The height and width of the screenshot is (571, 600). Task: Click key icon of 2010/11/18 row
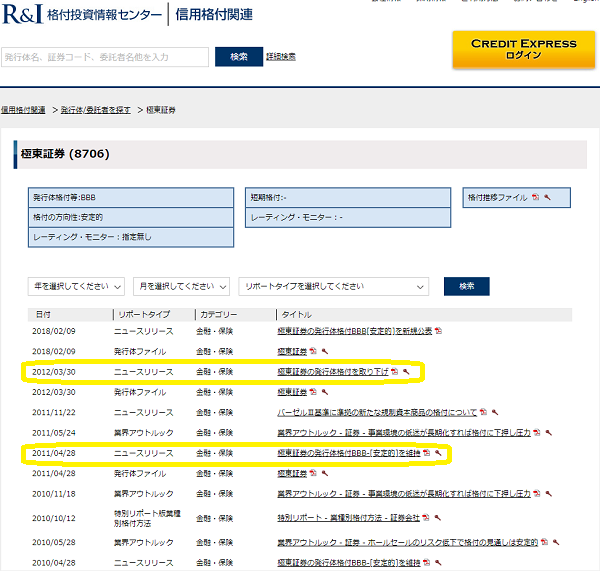pyautogui.click(x=549, y=493)
